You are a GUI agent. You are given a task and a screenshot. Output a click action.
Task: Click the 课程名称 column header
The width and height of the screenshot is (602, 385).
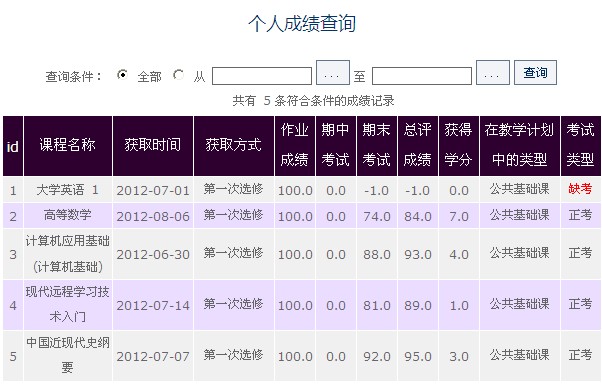click(x=68, y=146)
